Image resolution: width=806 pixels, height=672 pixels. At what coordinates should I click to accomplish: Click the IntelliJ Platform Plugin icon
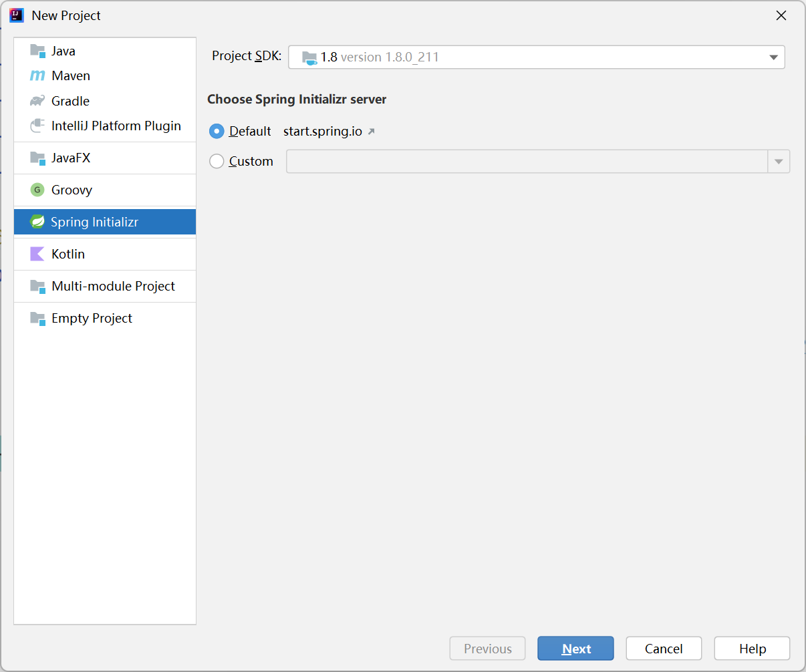[37, 126]
